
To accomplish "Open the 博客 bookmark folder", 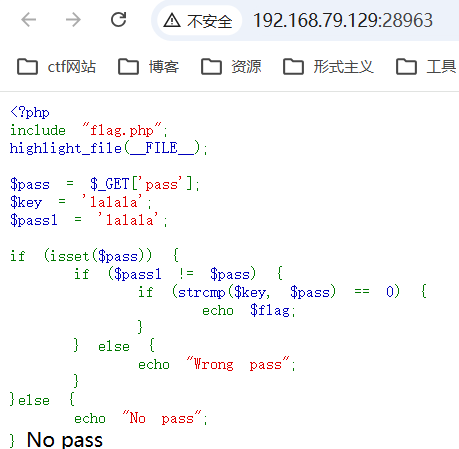I will coord(149,67).
